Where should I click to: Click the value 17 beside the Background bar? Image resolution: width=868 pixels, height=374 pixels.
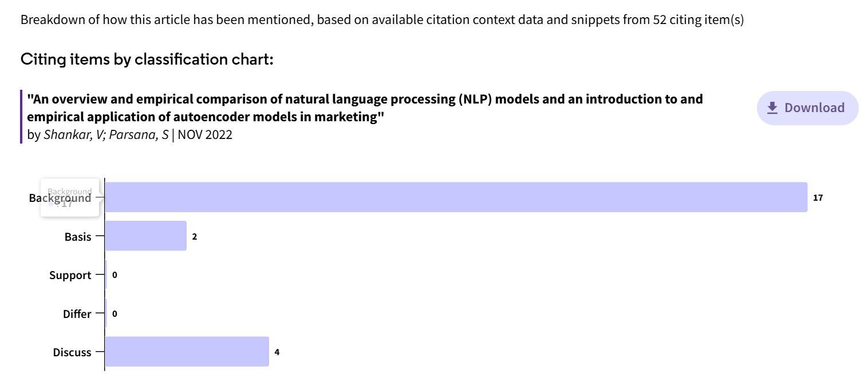[x=818, y=198]
